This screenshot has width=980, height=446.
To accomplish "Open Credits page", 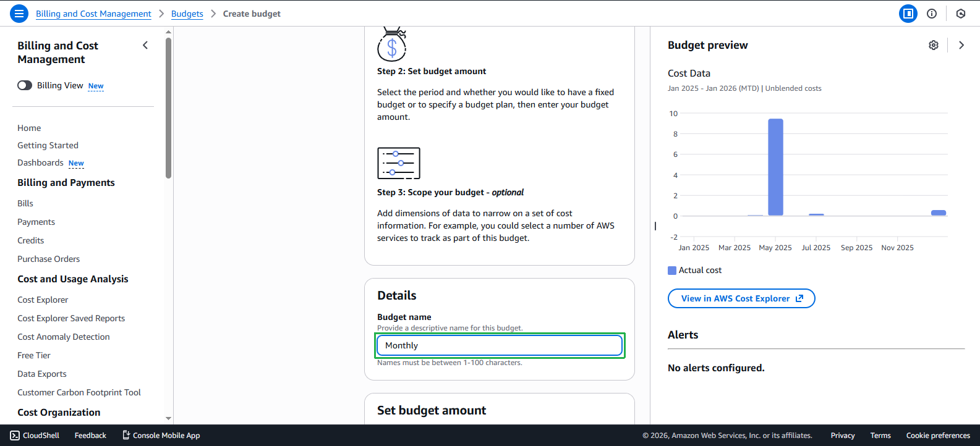I will 30,240.
